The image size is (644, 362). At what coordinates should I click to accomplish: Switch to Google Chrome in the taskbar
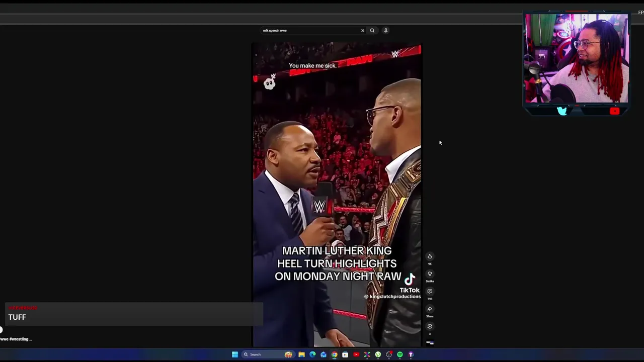tap(334, 354)
